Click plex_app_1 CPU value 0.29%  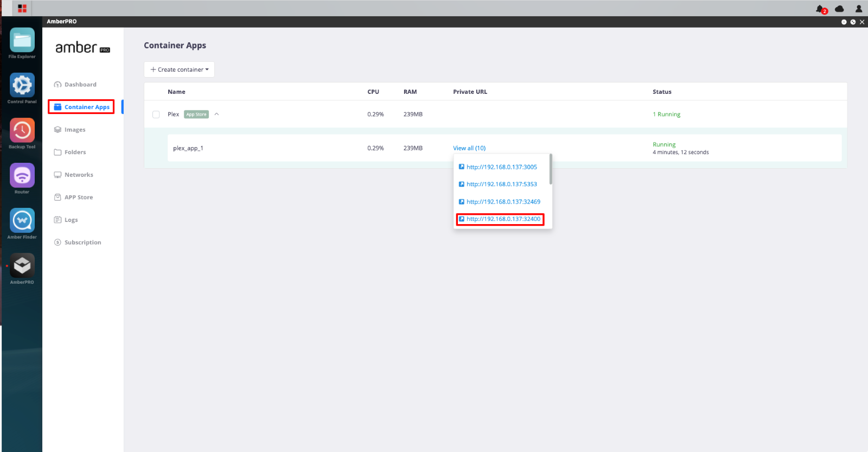tap(375, 148)
